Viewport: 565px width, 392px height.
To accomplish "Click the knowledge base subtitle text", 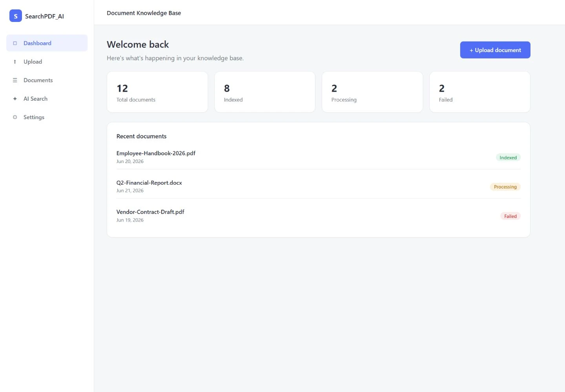I will 175,58.
